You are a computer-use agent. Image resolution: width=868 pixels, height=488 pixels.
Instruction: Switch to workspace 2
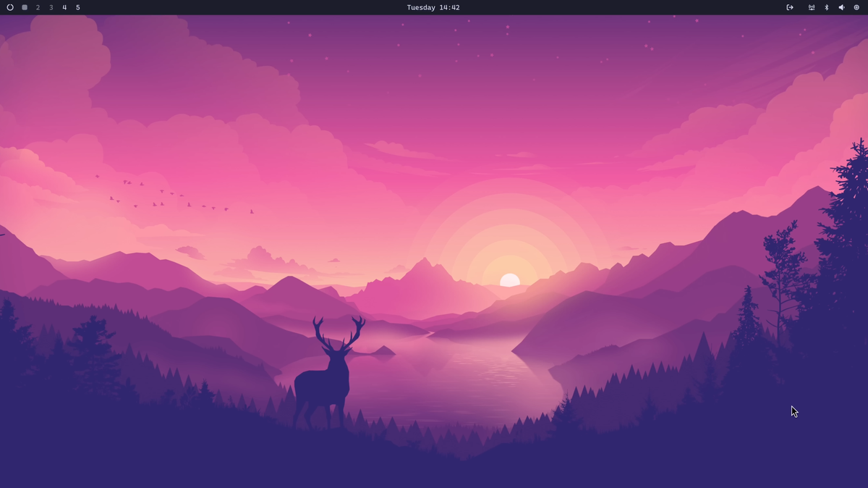(x=38, y=7)
